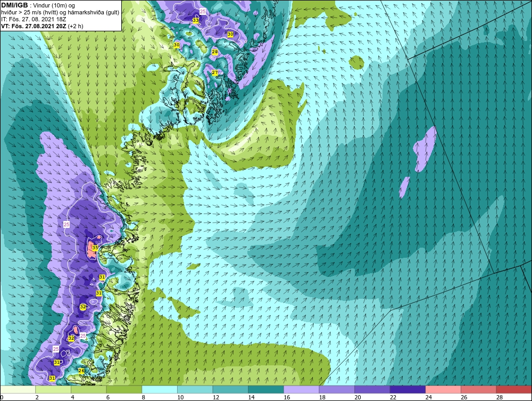Select the 8–10 m/s pale cyan legend swatch
The image size is (532, 401).
click(x=160, y=389)
